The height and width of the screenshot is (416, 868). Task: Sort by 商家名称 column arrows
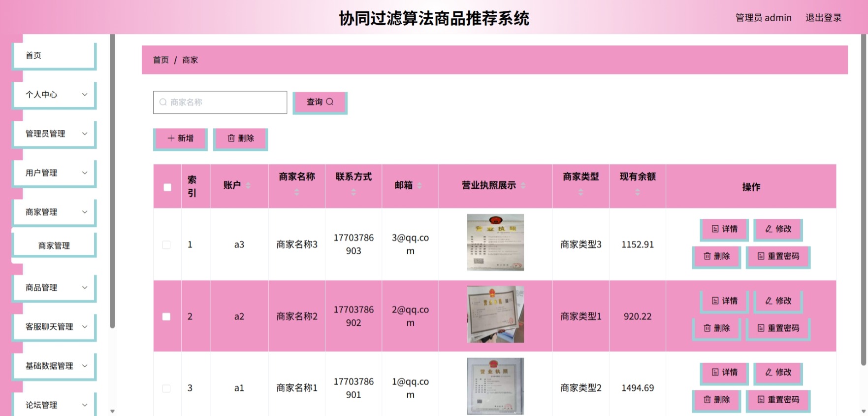tap(296, 192)
